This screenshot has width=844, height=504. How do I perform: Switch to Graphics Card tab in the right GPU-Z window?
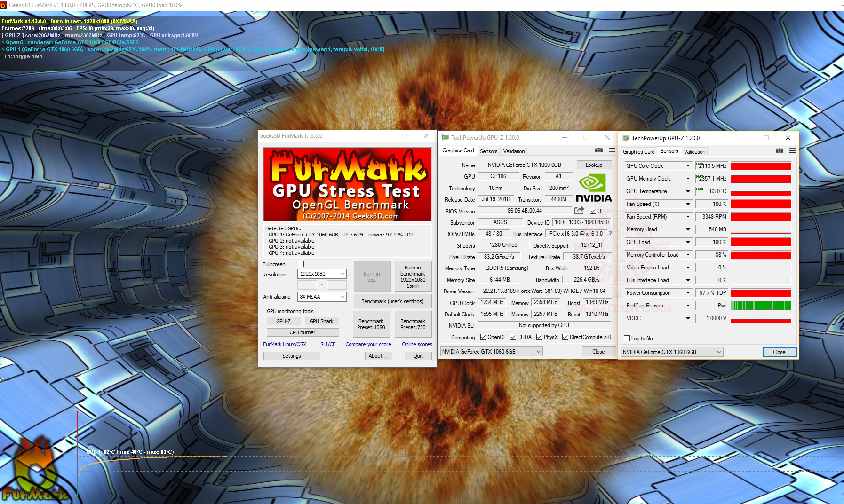pos(638,151)
